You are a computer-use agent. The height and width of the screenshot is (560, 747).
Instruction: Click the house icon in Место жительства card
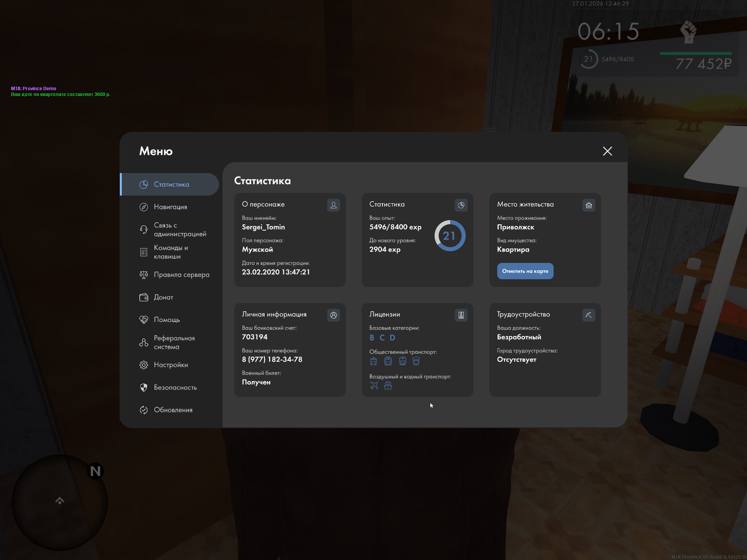coord(589,205)
